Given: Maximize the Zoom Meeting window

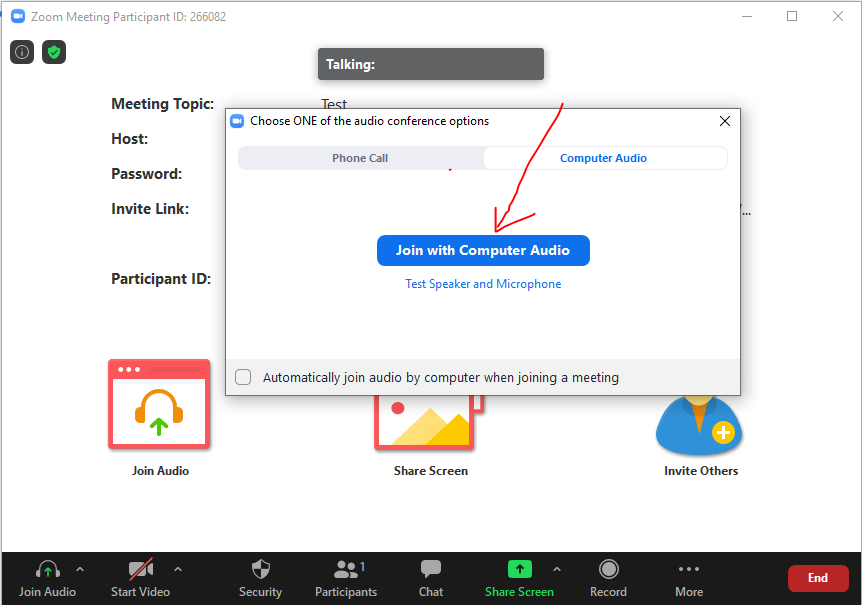Looking at the screenshot, I should 792,16.
